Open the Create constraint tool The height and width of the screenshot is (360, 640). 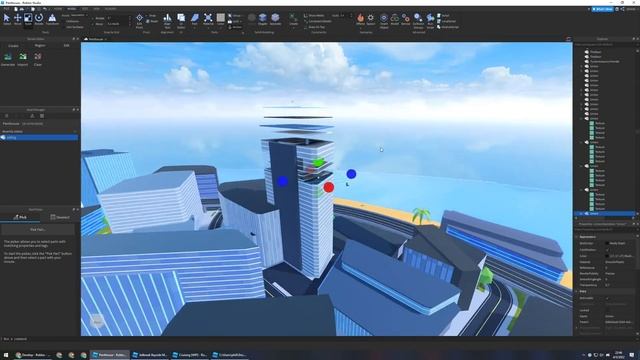293,19
